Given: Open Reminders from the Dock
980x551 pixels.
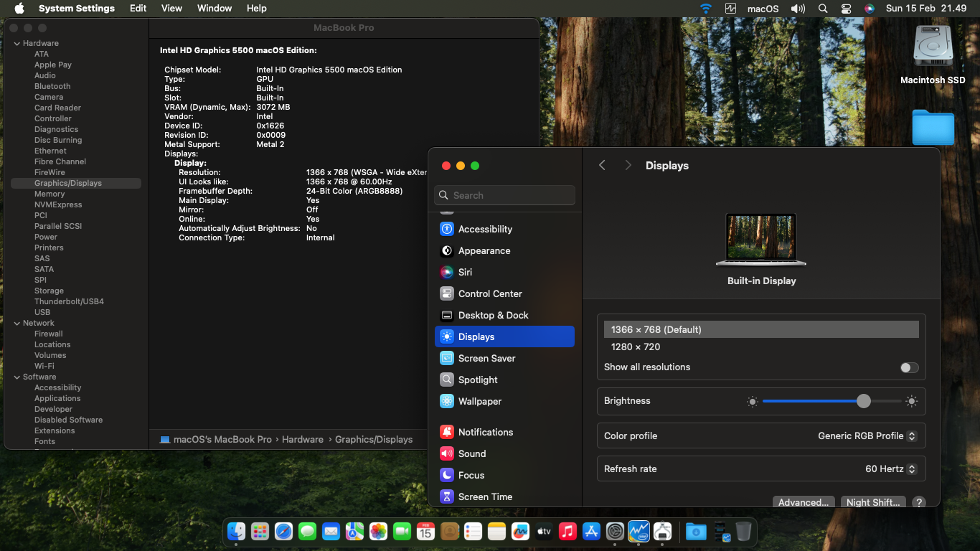Looking at the screenshot, I should tap(473, 532).
